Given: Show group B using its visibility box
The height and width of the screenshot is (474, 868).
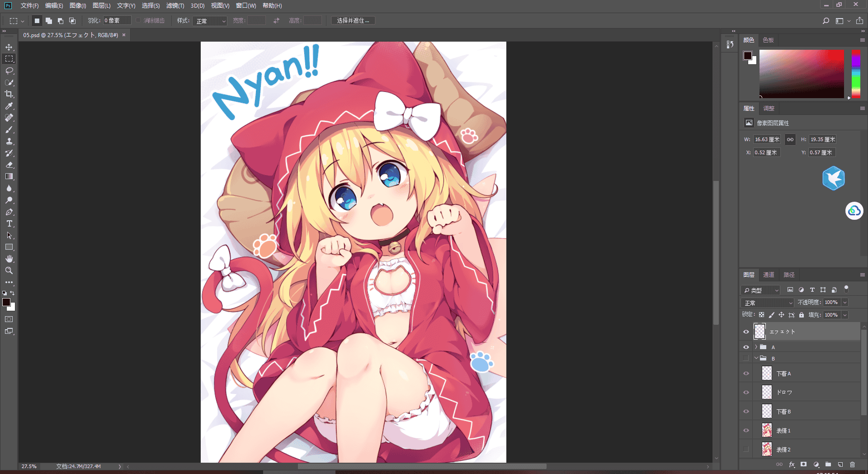Looking at the screenshot, I should (746, 358).
